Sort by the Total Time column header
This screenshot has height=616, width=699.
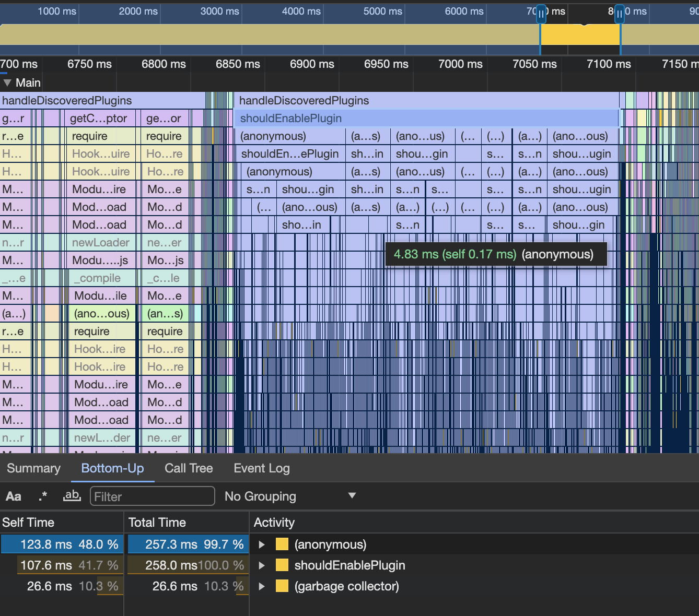187,523
